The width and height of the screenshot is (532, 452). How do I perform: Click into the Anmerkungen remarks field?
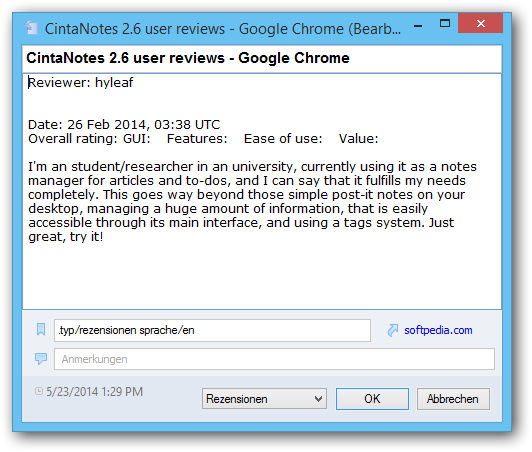274,359
